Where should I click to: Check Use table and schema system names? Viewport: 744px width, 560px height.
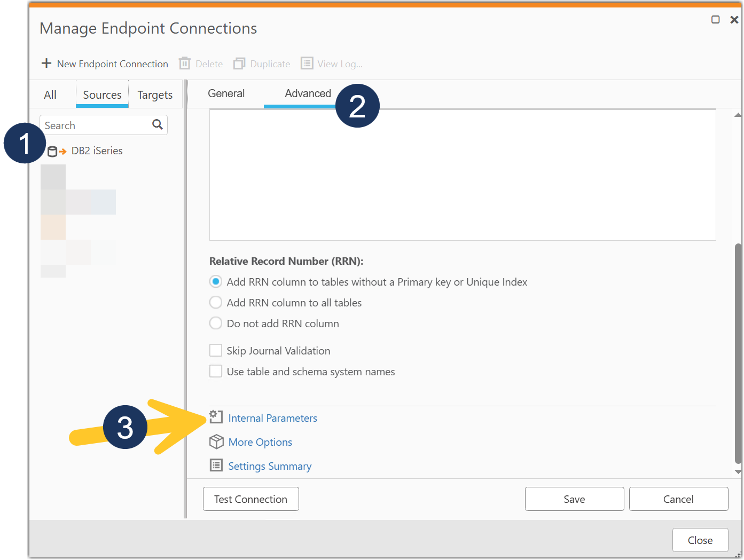point(215,370)
